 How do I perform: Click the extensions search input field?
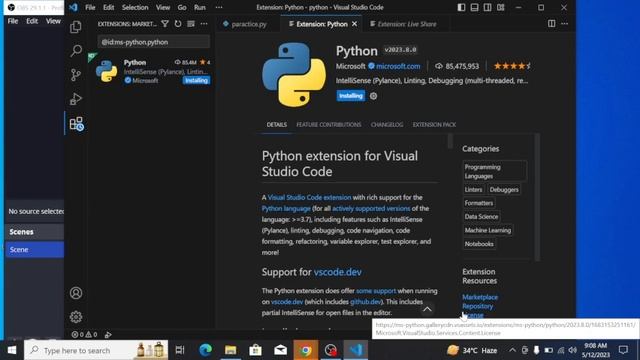pyautogui.click(x=154, y=42)
